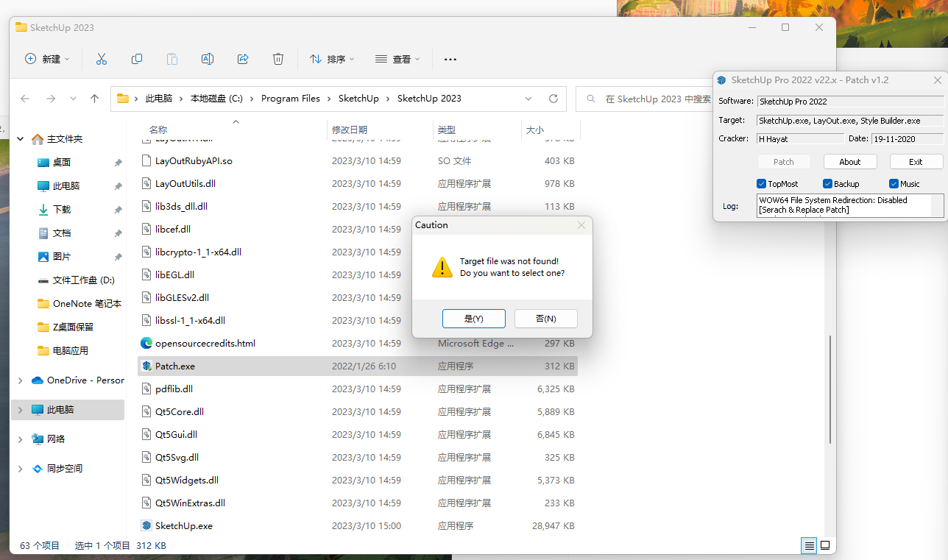Screen dimensions: 948x560
Task: Open the 新建 New dropdown
Action: pyautogui.click(x=47, y=59)
